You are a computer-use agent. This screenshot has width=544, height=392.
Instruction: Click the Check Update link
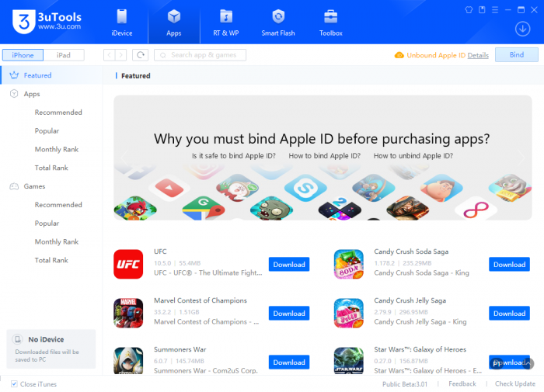[x=514, y=383]
